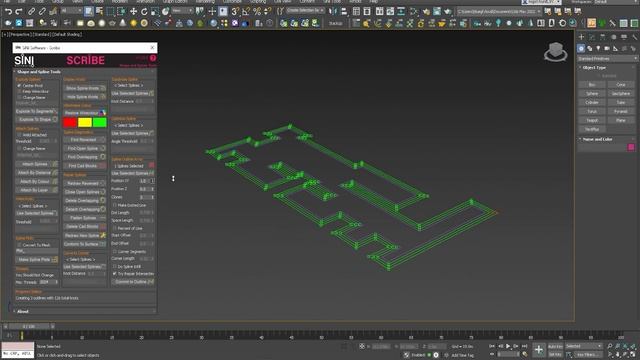Click Perspective viewport label menu

[20, 35]
